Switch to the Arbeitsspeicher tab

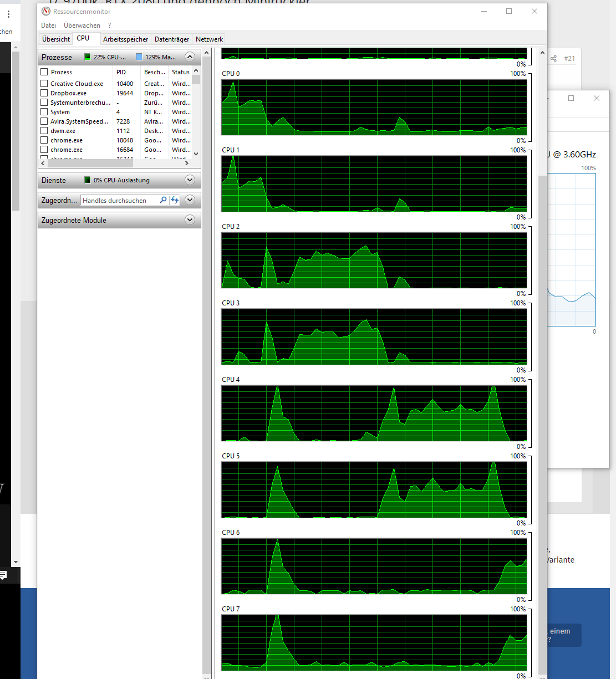[x=126, y=39]
